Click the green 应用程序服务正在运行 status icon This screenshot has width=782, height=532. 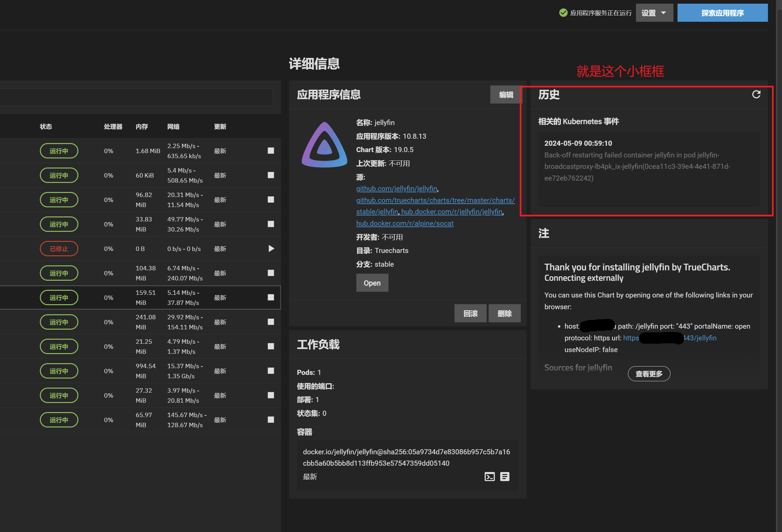coord(563,12)
